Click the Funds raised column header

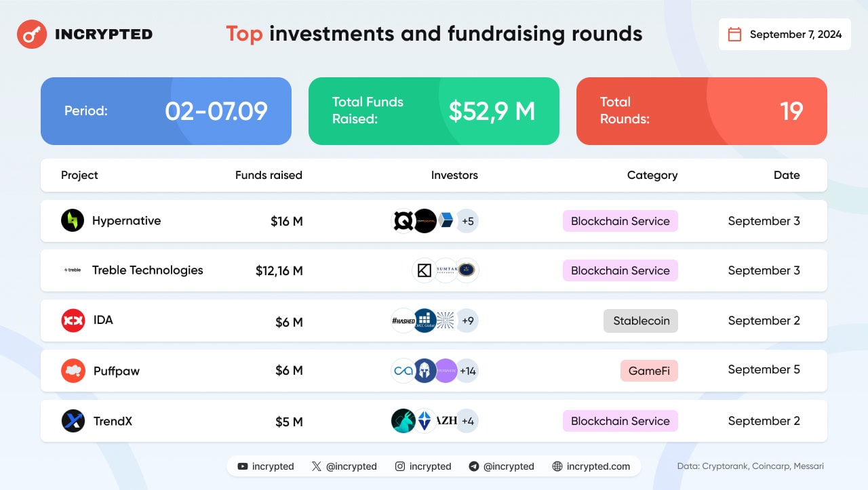coord(269,175)
